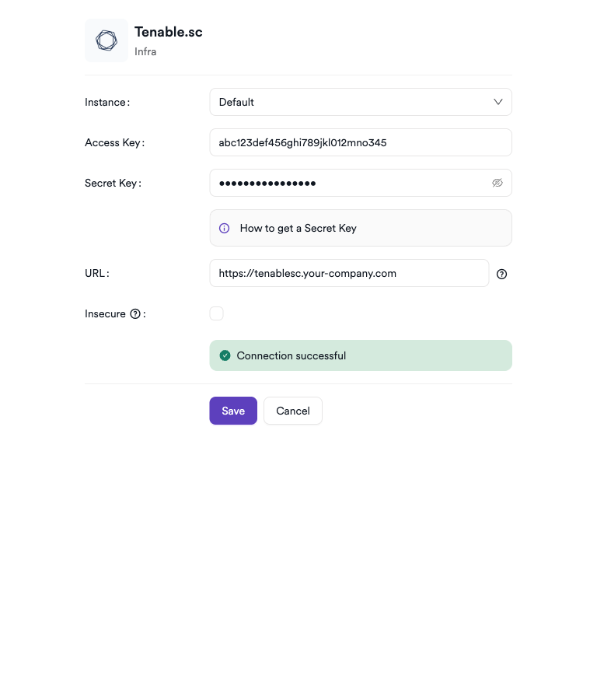
Task: Select the Access Key input field
Action: [x=361, y=142]
